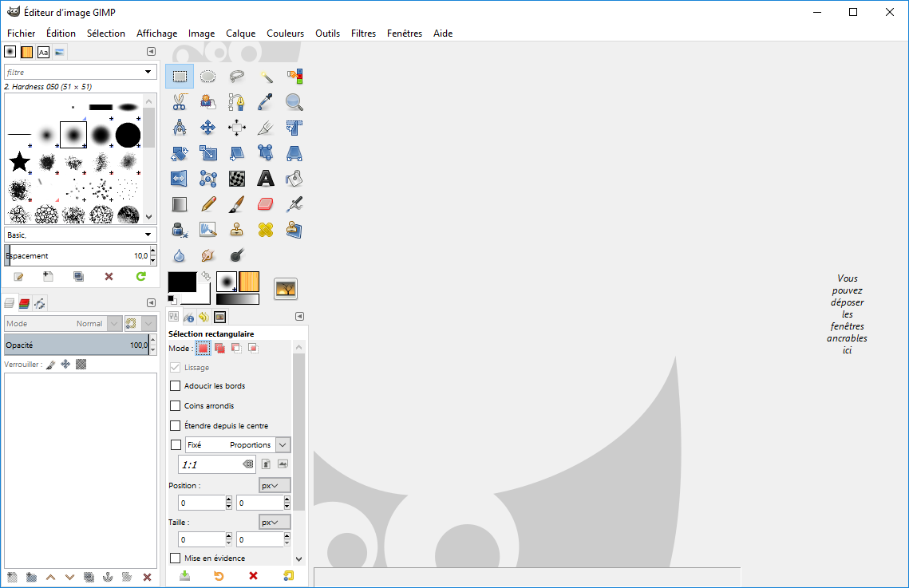The image size is (909, 588).
Task: Select the Scissors Select tool
Action: coord(180,102)
